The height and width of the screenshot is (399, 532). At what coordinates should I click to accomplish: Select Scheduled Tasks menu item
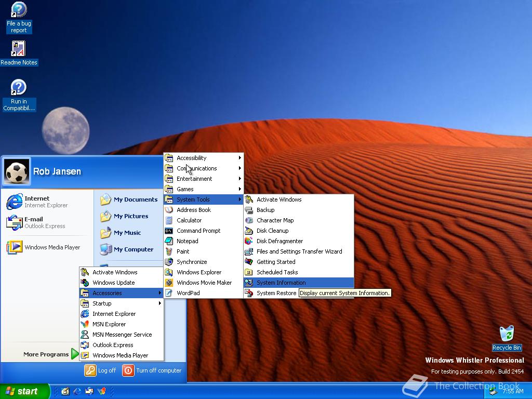pyautogui.click(x=299, y=272)
